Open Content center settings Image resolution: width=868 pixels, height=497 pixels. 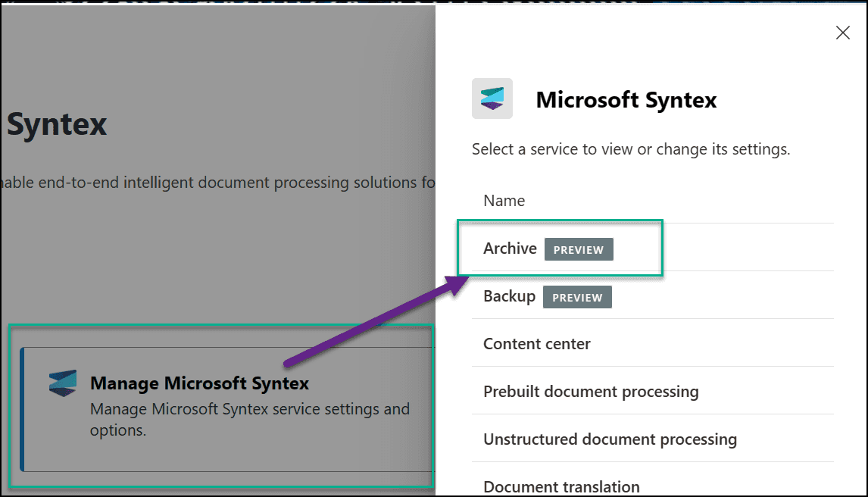click(536, 343)
